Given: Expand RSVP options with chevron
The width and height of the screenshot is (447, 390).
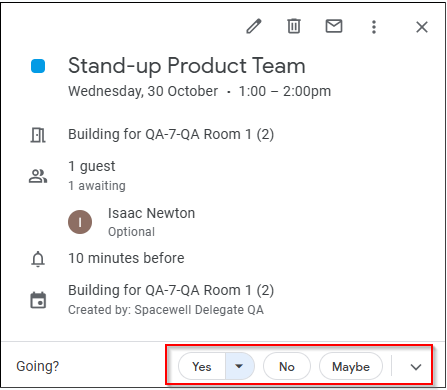Looking at the screenshot, I should (x=416, y=367).
